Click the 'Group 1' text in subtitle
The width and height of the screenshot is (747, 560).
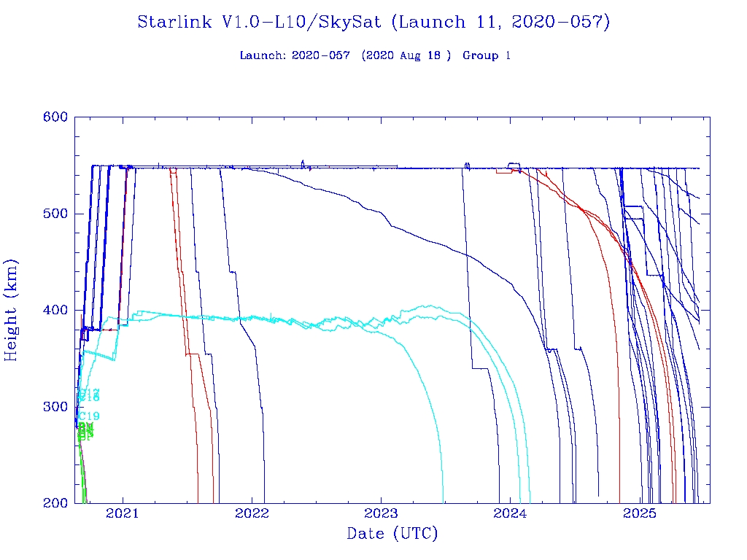(487, 55)
